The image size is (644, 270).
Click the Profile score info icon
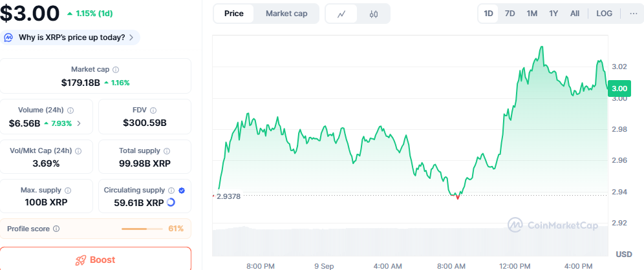click(56, 229)
